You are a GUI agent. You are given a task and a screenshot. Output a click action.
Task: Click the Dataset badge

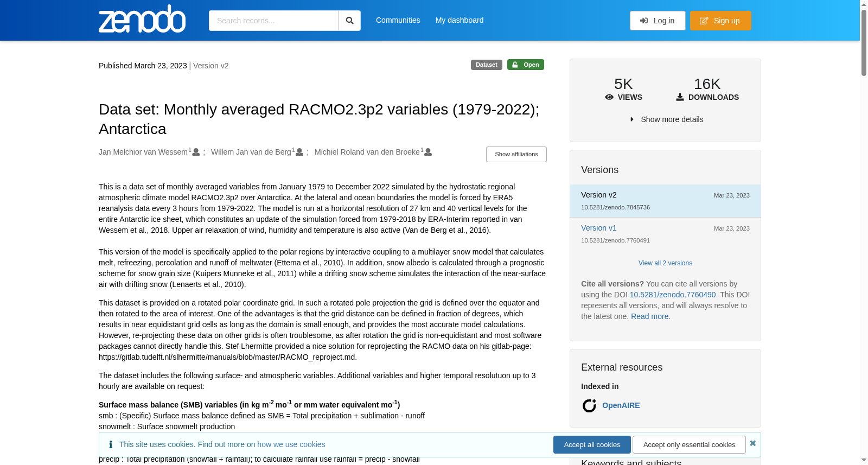(x=487, y=65)
